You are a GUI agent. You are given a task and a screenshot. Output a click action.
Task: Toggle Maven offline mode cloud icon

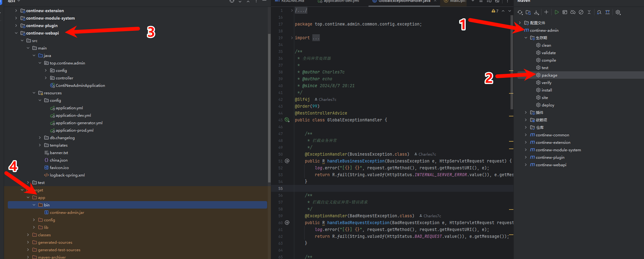tap(573, 12)
